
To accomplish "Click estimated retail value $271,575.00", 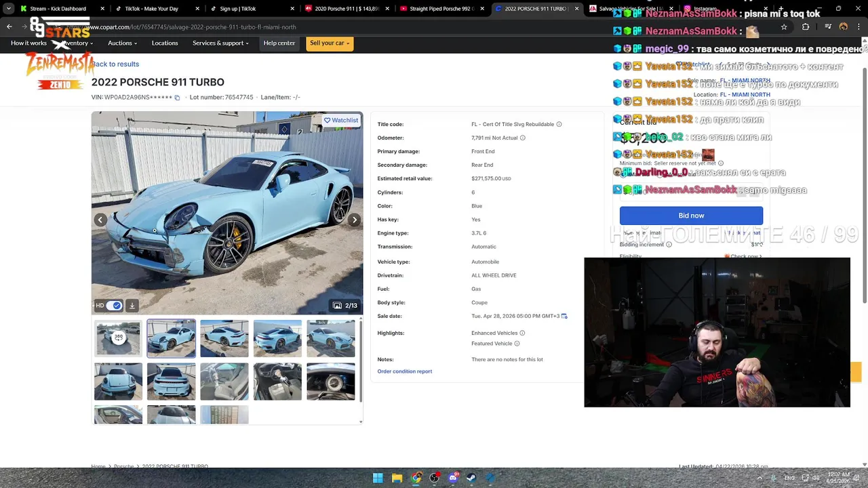I will click(x=491, y=179).
